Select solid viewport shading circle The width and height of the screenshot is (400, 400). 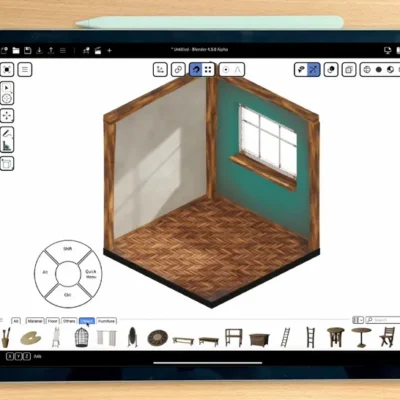click(378, 70)
